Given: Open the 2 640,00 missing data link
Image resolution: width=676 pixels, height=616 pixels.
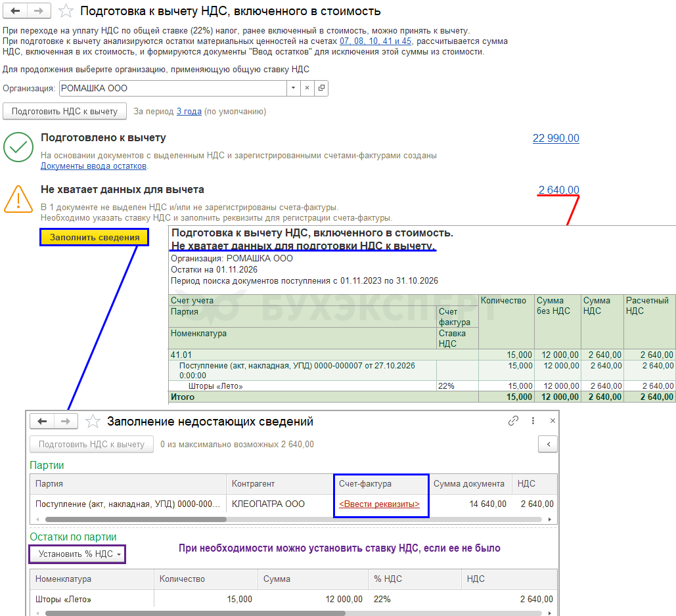Looking at the screenshot, I should pos(558,190).
